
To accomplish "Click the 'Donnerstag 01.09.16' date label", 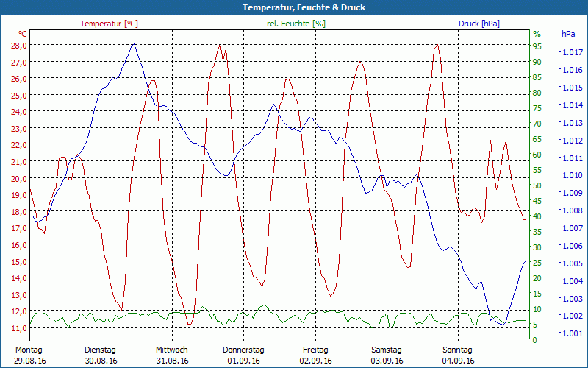I will [243, 355].
